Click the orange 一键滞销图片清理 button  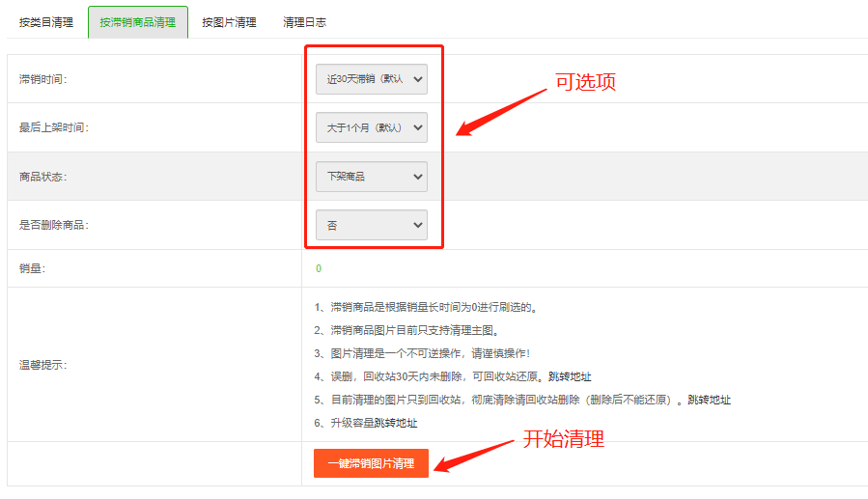pos(371,463)
